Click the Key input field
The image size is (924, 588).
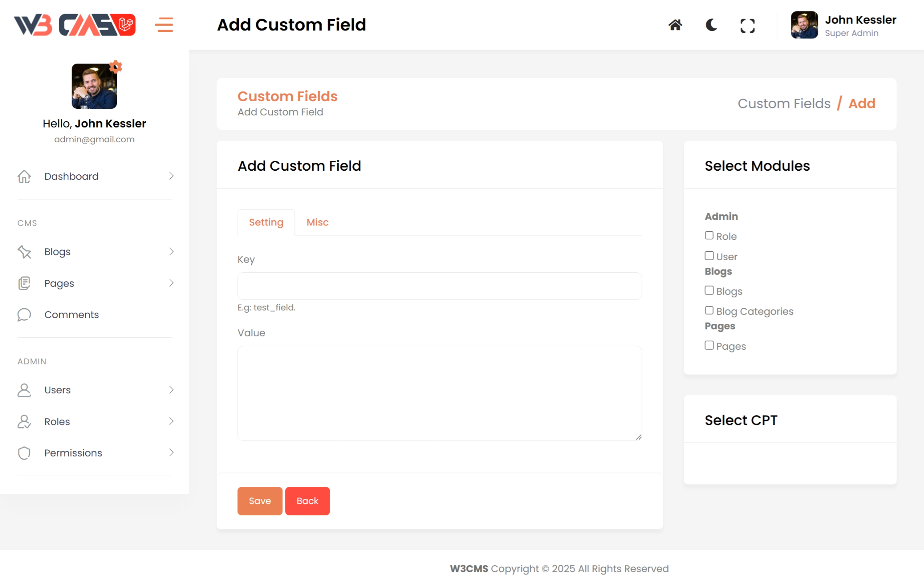439,286
